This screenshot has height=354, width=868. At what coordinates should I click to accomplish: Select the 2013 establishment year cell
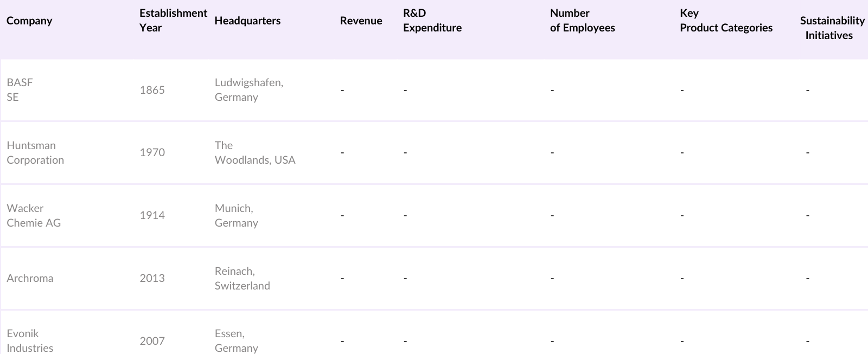click(x=152, y=278)
